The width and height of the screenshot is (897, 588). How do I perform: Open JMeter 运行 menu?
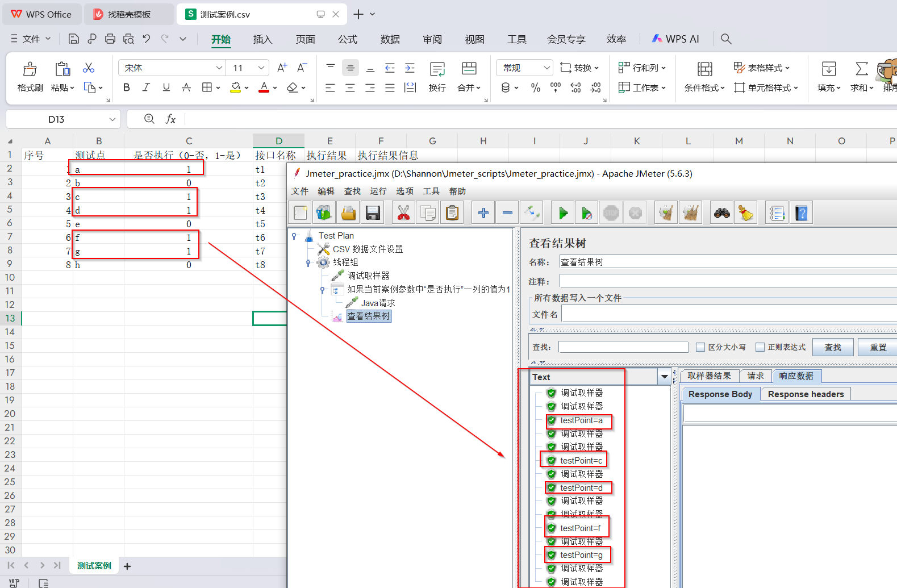coord(378,191)
